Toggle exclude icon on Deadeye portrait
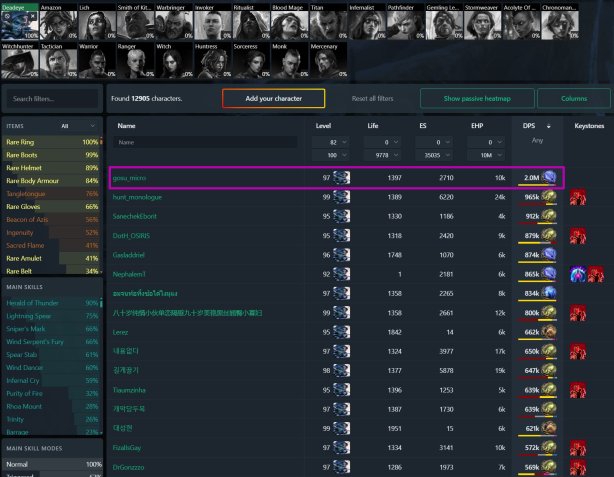The height and width of the screenshot is (477, 614). (7, 16)
